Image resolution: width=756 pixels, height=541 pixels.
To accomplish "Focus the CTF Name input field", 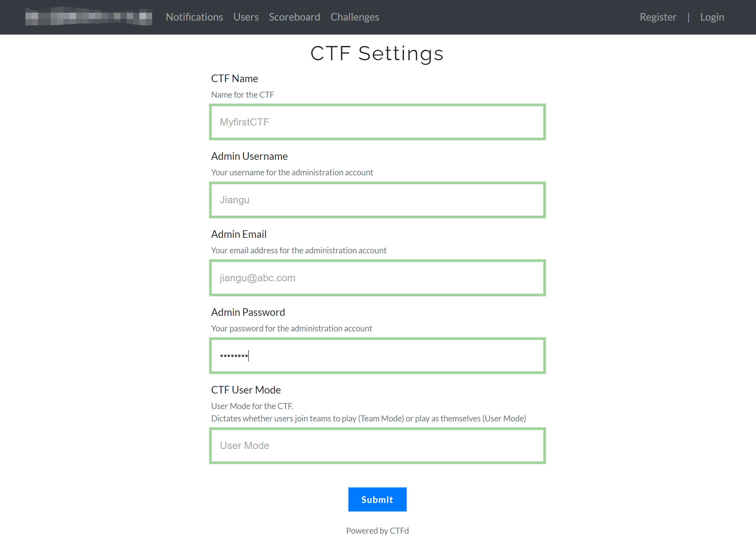I will [x=377, y=122].
